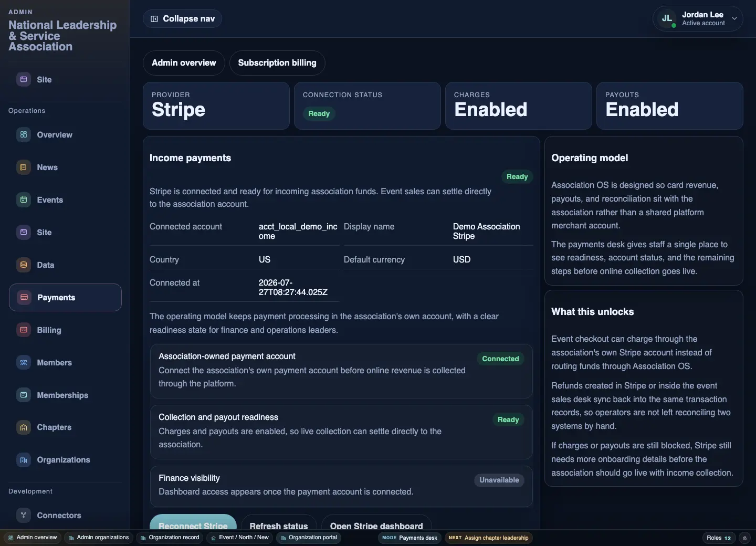Open the Organization portal bottom chip

309,538
